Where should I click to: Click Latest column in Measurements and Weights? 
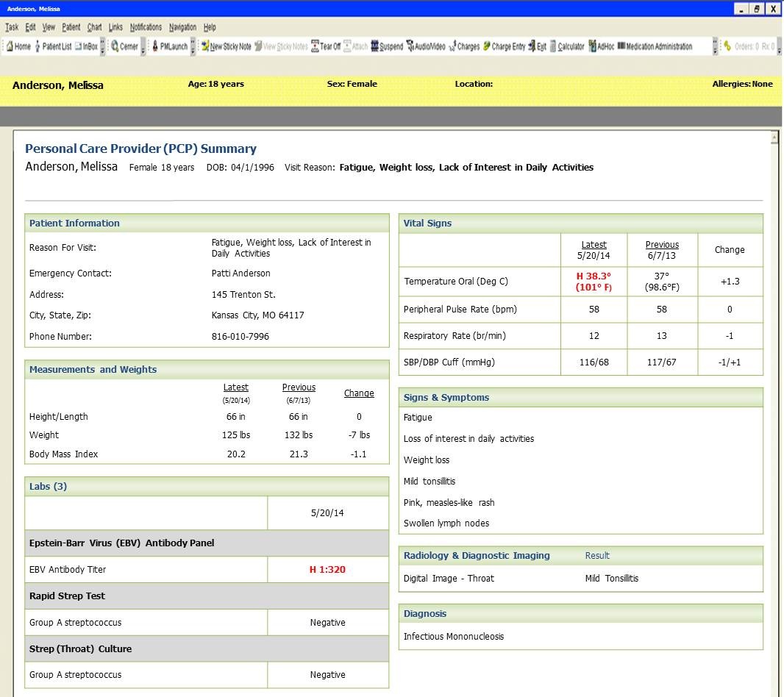236,387
